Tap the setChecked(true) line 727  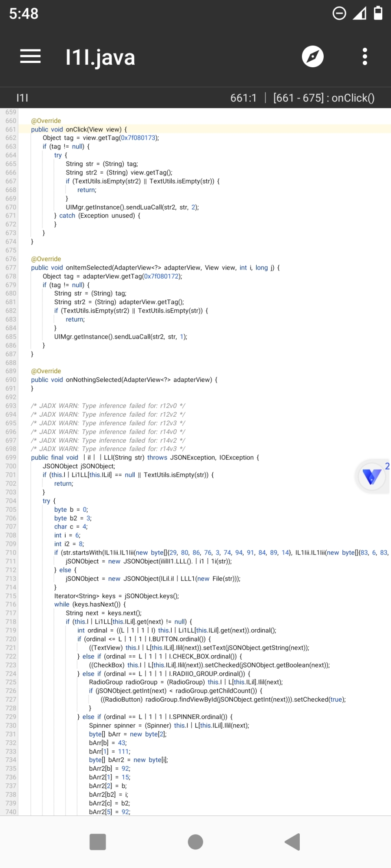(223, 699)
